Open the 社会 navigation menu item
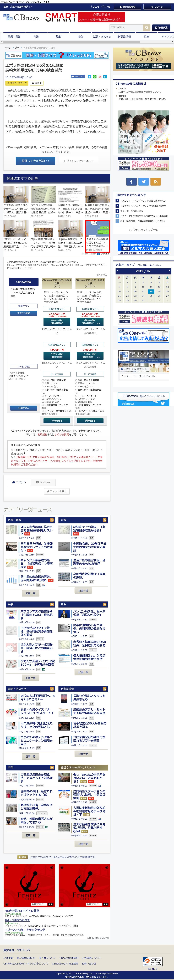This screenshot has height=980, width=174. pyautogui.click(x=80, y=37)
